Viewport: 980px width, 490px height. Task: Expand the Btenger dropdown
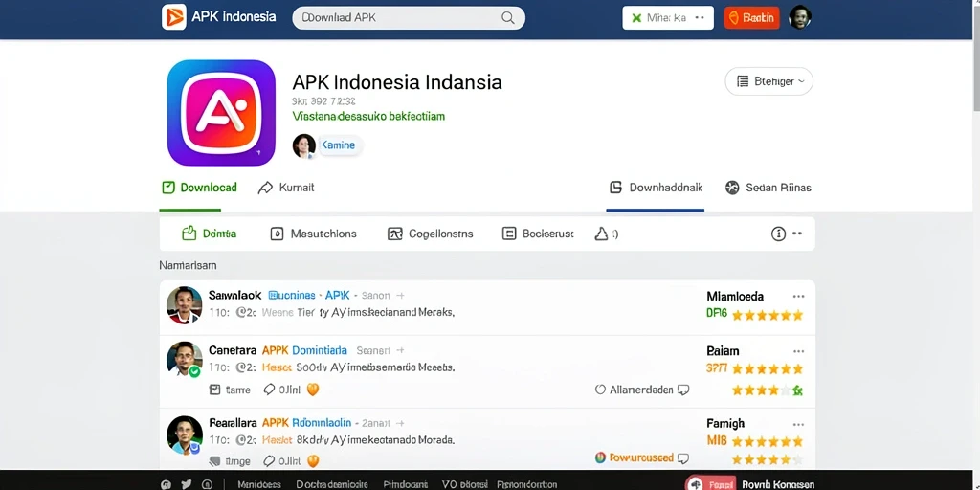tap(768, 81)
